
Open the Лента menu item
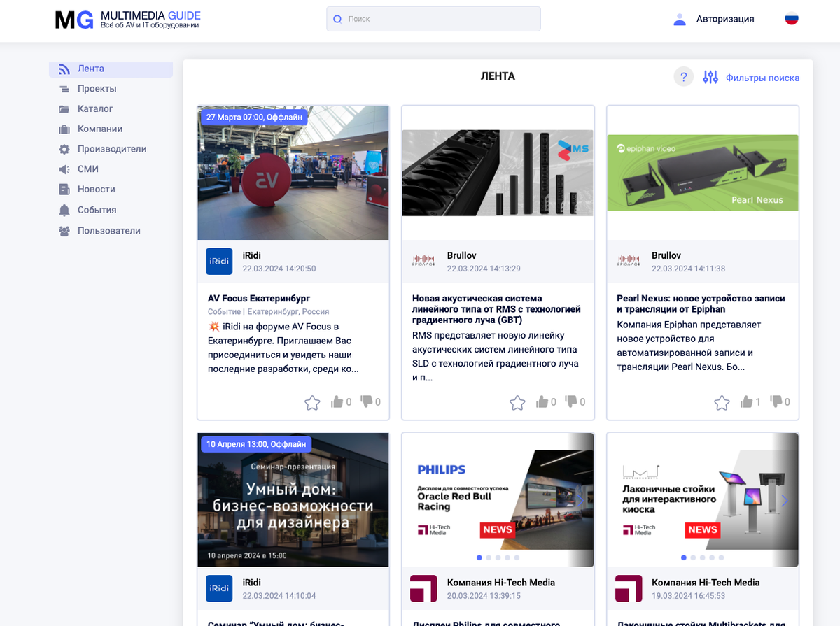[111, 69]
